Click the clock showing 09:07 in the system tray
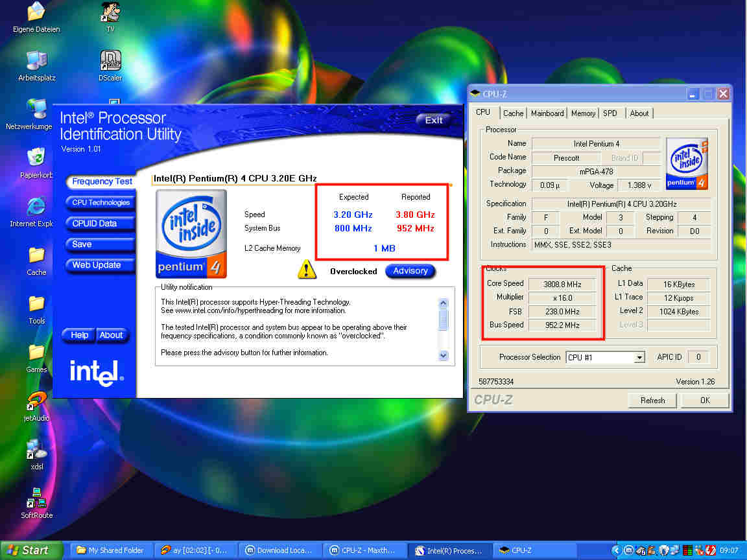This screenshot has width=747, height=560. [729, 550]
